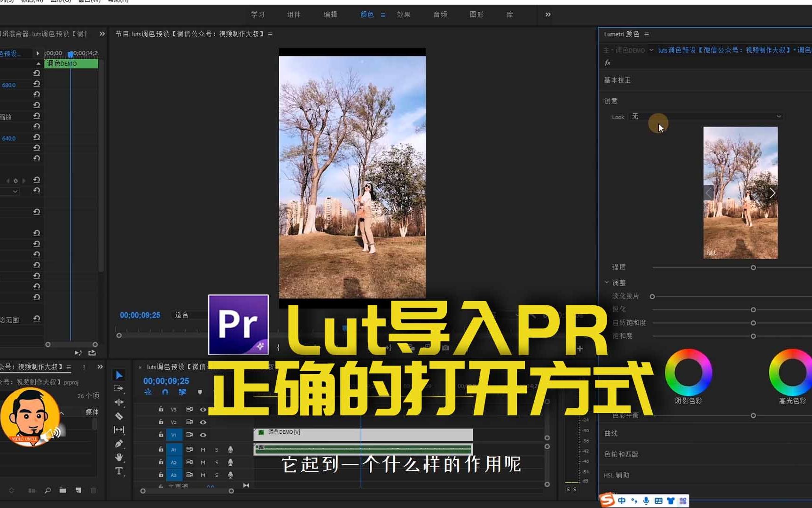Click the 阴影色彩 color wheel
The height and width of the screenshot is (508, 812).
click(688, 372)
